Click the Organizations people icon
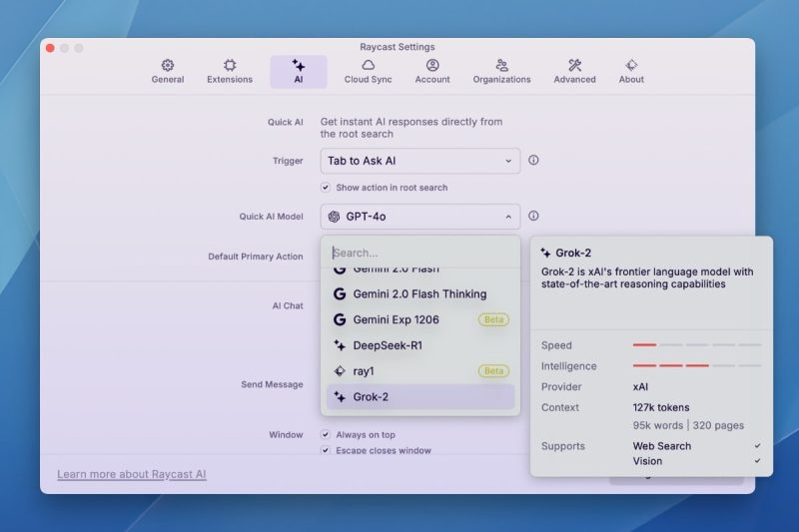Viewport: 799px width, 532px height. [x=502, y=65]
